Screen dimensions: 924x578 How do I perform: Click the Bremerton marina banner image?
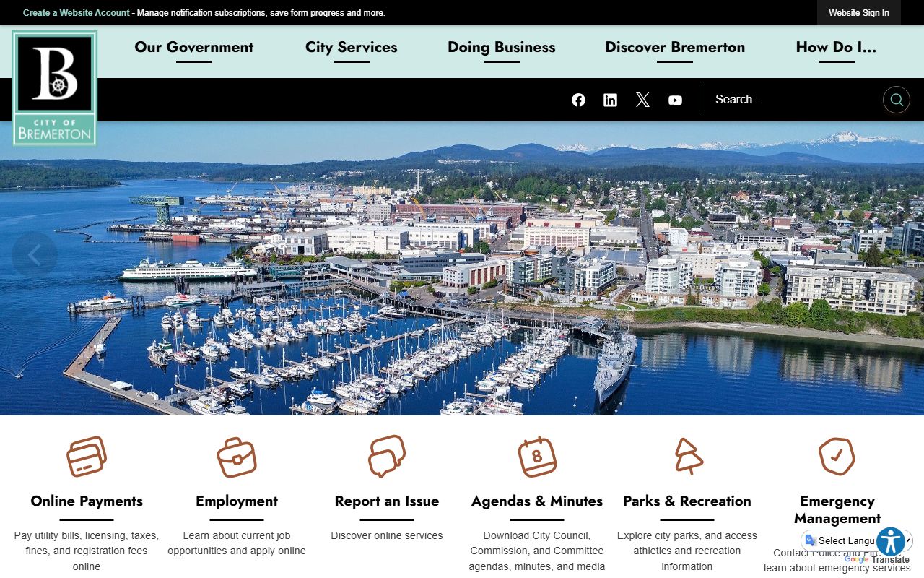462,268
